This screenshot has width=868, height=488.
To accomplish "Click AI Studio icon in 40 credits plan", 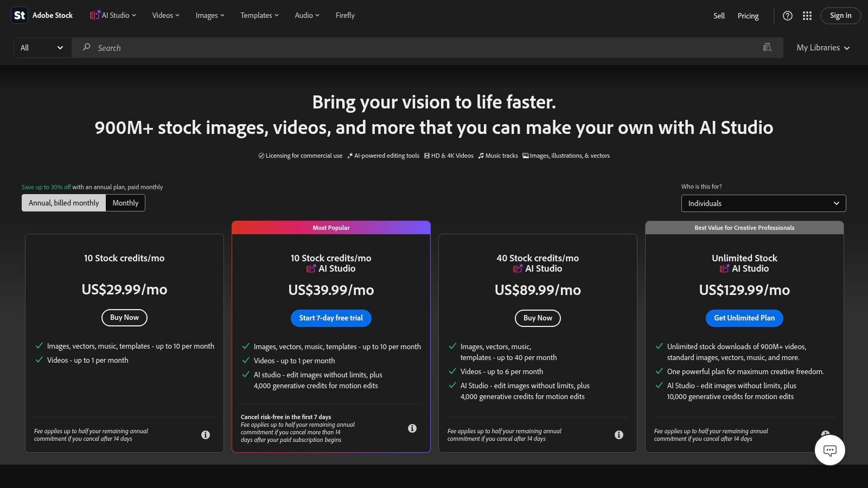I will pos(518,268).
